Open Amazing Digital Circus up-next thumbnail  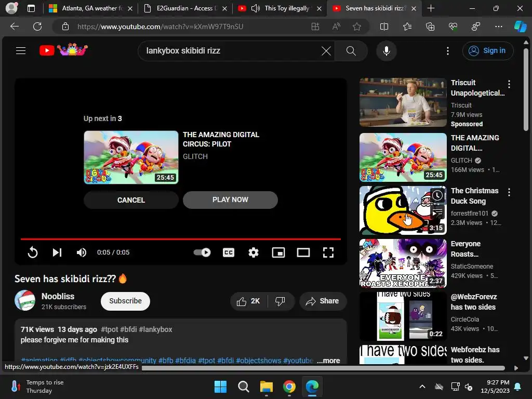(131, 157)
